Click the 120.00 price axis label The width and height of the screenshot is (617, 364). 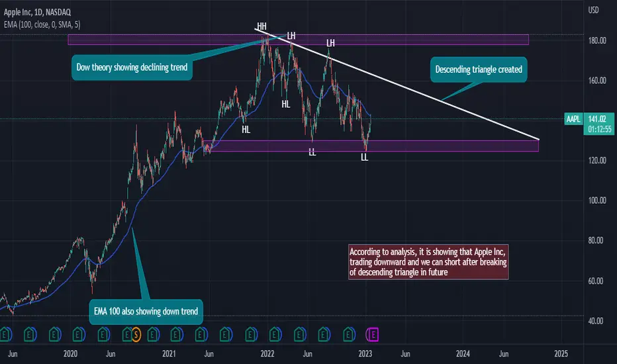(597, 161)
